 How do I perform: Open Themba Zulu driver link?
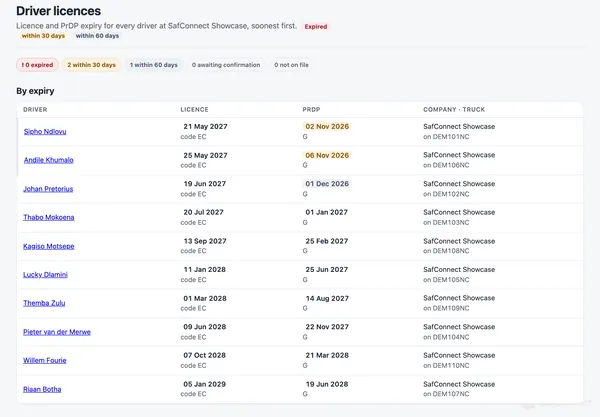44,303
